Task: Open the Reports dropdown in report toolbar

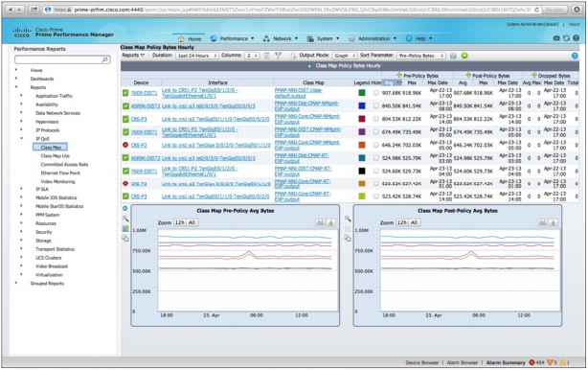Action: (x=133, y=56)
